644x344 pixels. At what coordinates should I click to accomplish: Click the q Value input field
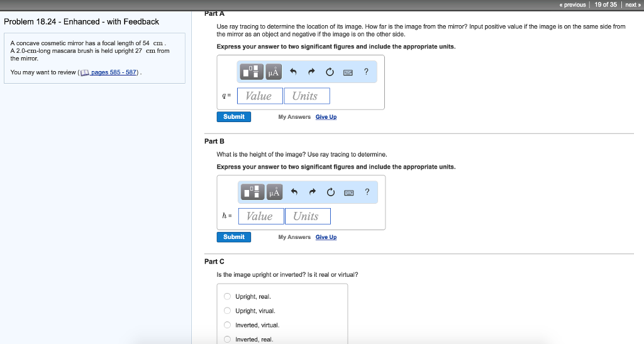[x=260, y=96]
